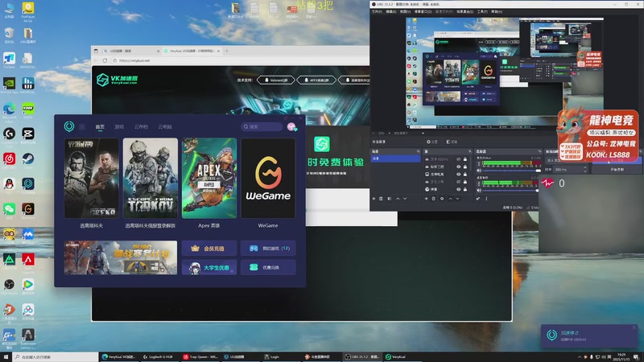Pop out the OBS audio mixer dock

coord(539,151)
